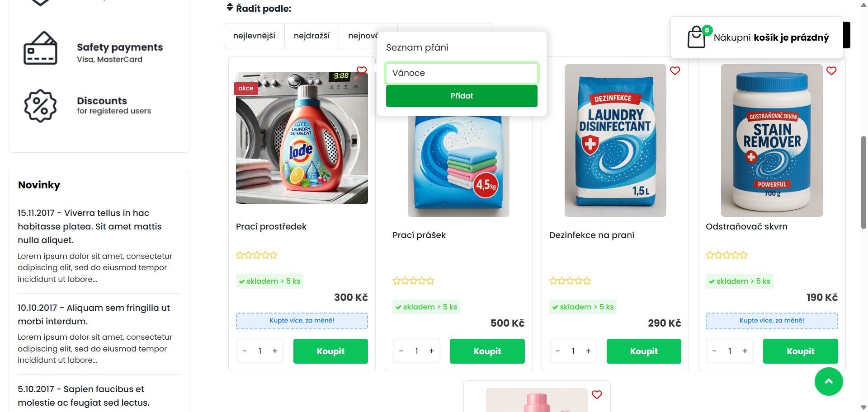Click the Řadit podle sort arrows
The image size is (868, 412).
tap(230, 8)
